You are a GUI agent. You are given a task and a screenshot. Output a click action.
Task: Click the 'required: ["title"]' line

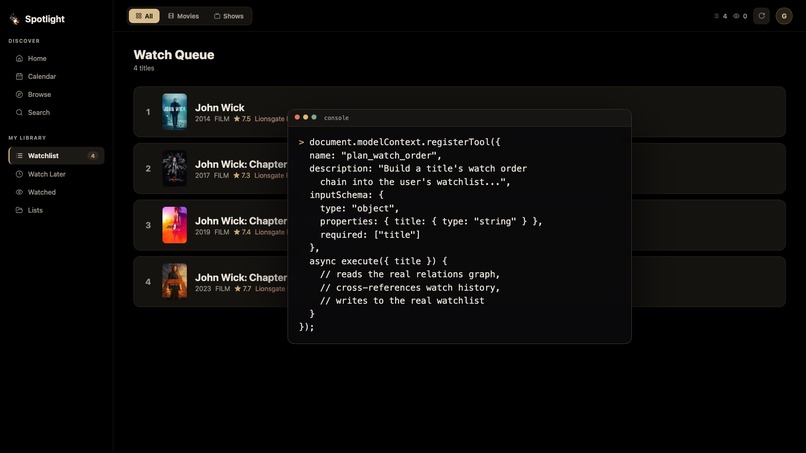pyautogui.click(x=370, y=234)
